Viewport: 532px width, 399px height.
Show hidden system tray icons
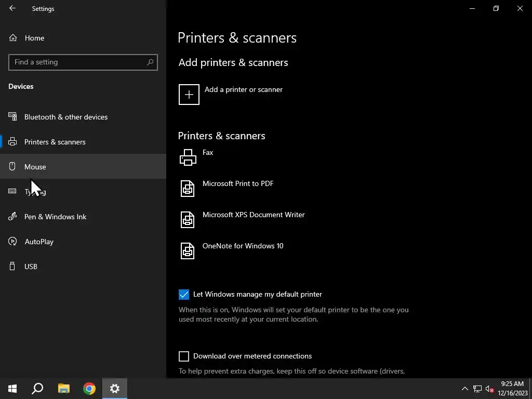[x=465, y=389]
